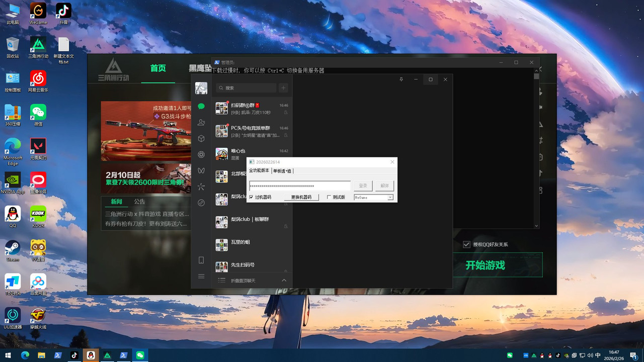Open WeGame desktop shortcut
The width and height of the screenshot is (644, 362).
tap(38, 14)
